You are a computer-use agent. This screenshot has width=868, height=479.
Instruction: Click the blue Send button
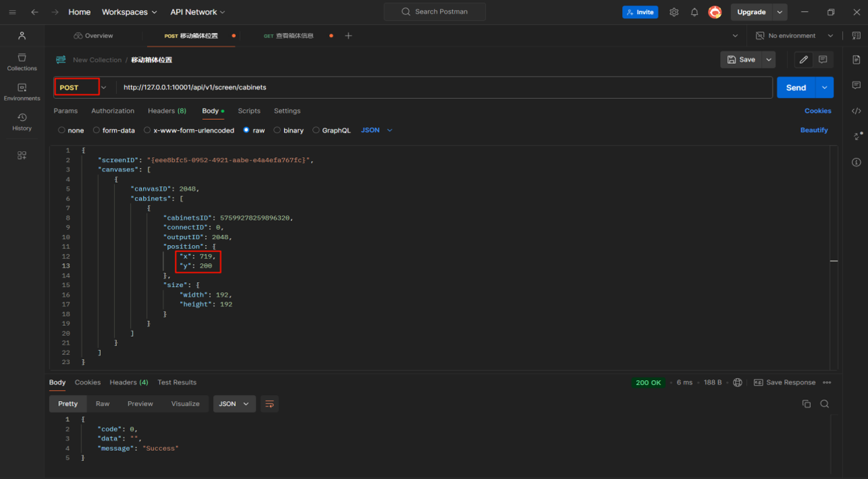[x=795, y=87]
